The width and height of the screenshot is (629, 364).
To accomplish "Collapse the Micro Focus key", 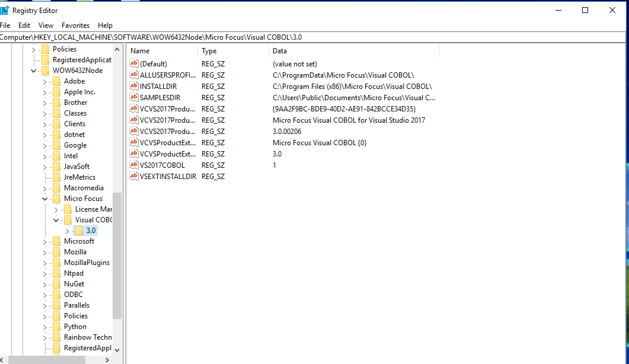I will coord(45,199).
